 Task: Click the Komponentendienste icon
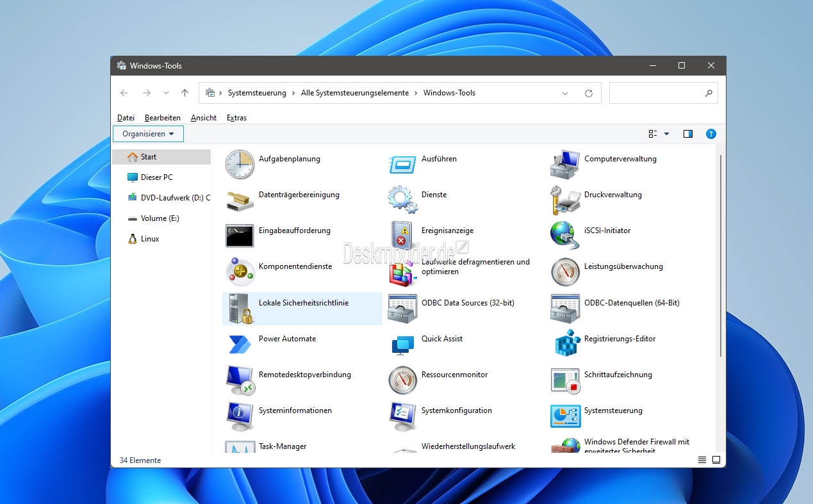click(240, 272)
